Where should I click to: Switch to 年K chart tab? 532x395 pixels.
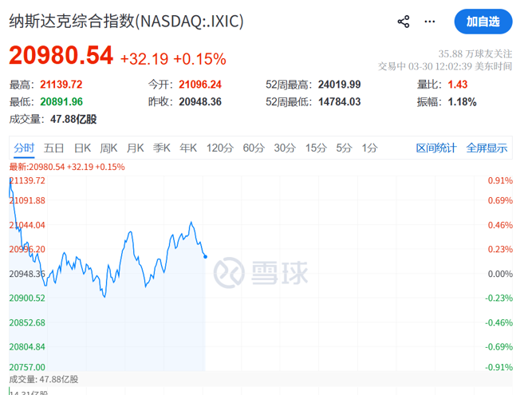[x=188, y=148]
